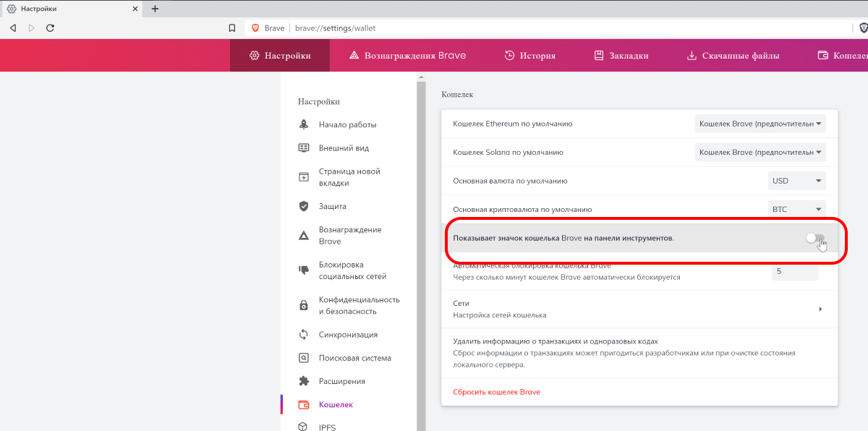The height and width of the screenshot is (431, 868).
Task: Click the Кошелек section heading text
Action: pyautogui.click(x=456, y=94)
